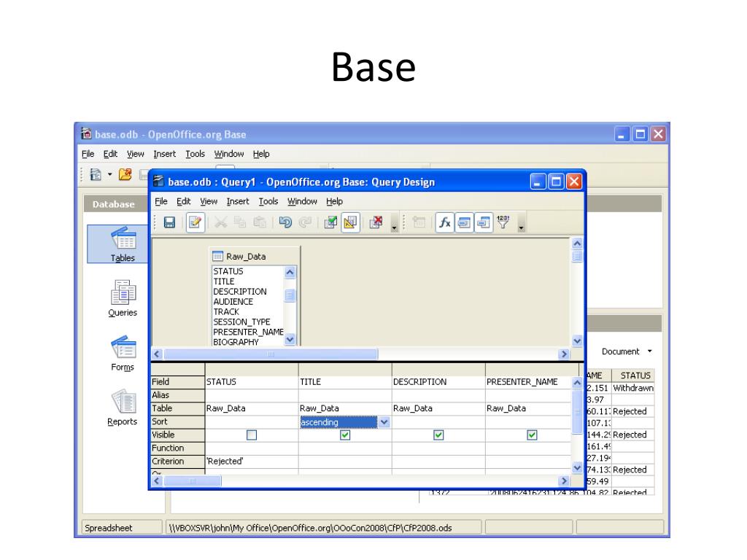
Task: Click the Clear Query red X icon
Action: coord(376,222)
